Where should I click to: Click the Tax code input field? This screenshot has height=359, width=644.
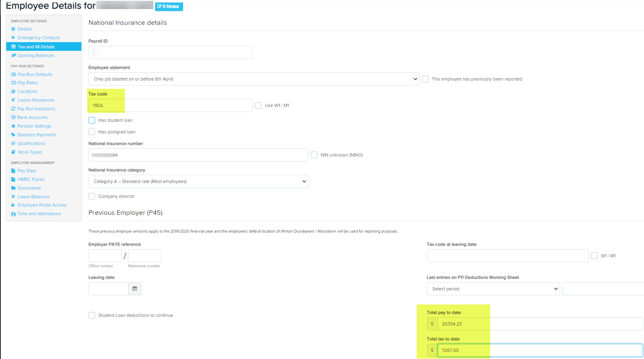(x=169, y=105)
